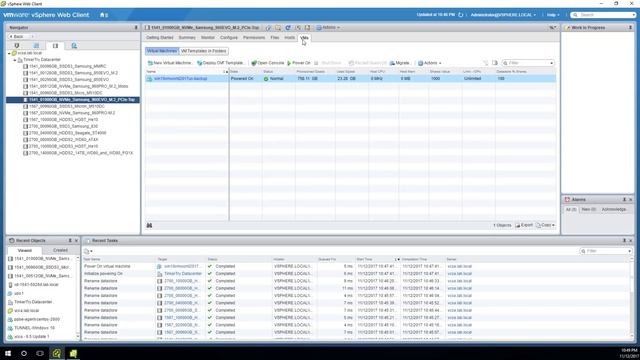Show the Acknowledged alarms tab
640x360 pixels.
pos(614,209)
